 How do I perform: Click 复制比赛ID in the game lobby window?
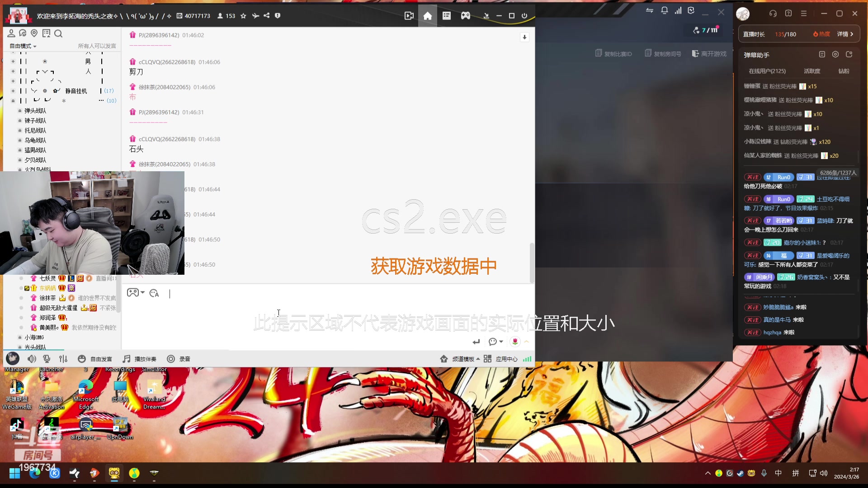coord(614,54)
